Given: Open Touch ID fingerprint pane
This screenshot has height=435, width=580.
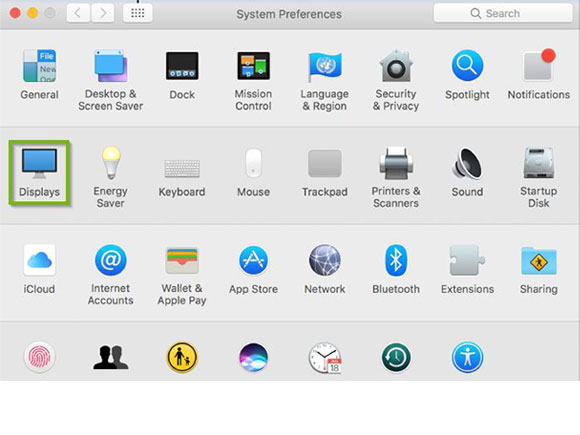Looking at the screenshot, I should [x=39, y=357].
